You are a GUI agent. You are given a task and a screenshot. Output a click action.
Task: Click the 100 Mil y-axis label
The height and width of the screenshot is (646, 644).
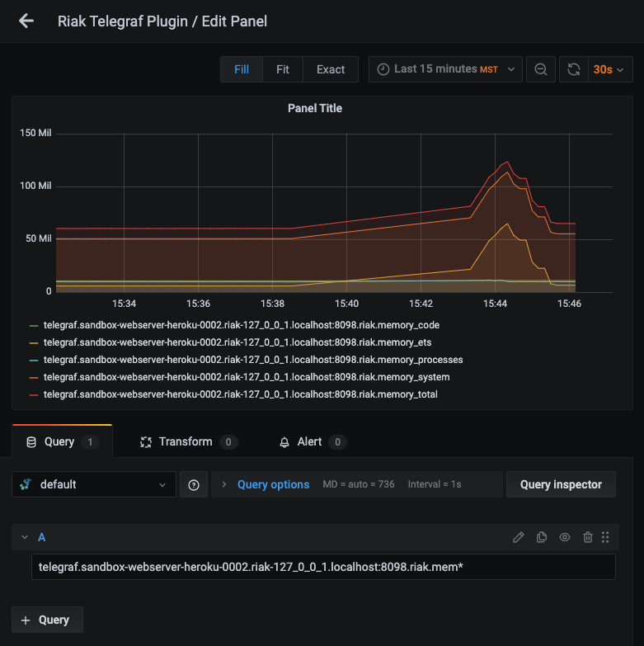click(35, 186)
